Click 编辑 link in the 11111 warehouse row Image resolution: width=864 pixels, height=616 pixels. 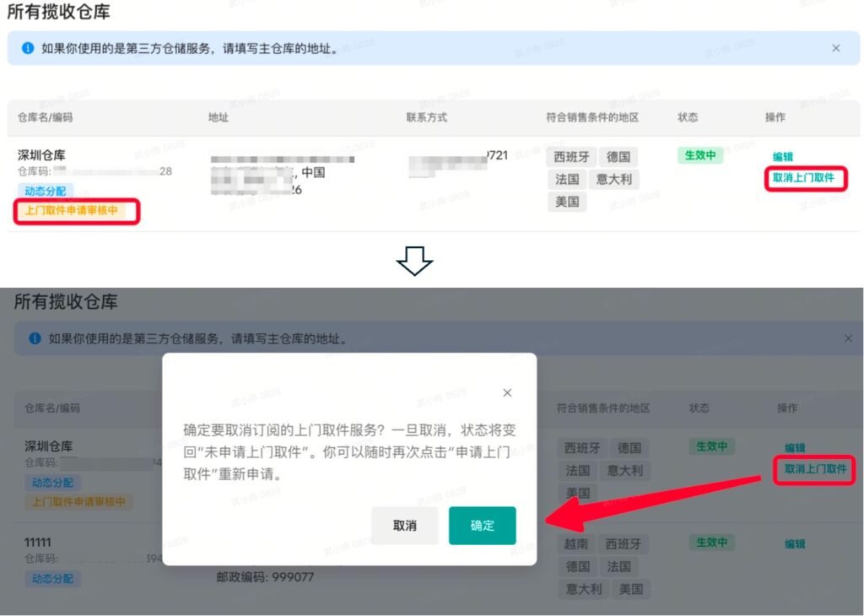pyautogui.click(x=795, y=543)
